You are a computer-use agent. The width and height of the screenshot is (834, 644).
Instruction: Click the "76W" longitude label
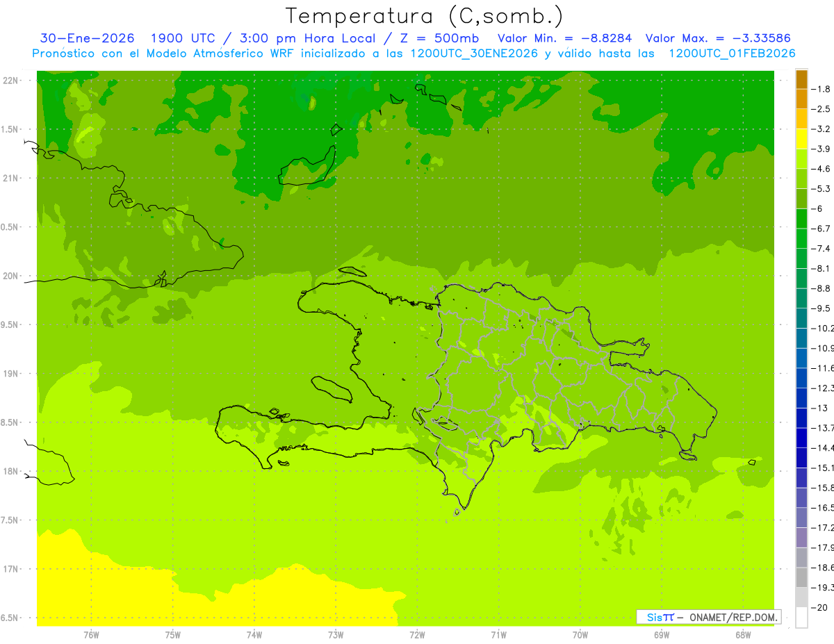tap(91, 635)
